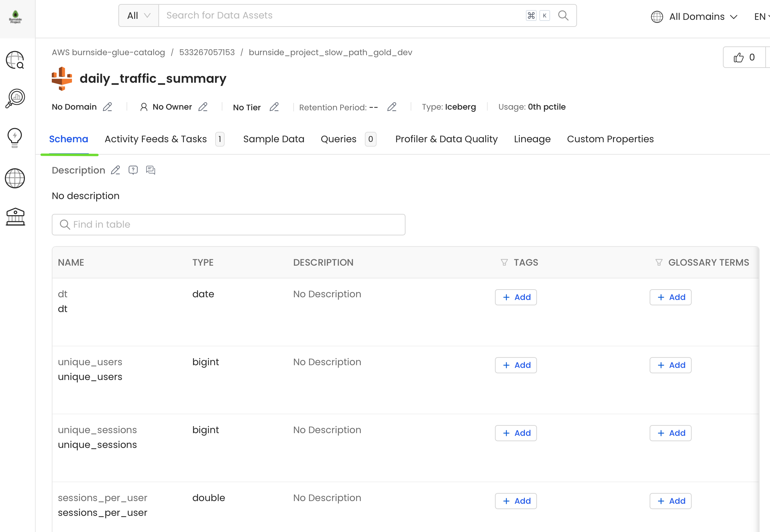
Task: Like the table with thumbs-up button
Action: (744, 58)
